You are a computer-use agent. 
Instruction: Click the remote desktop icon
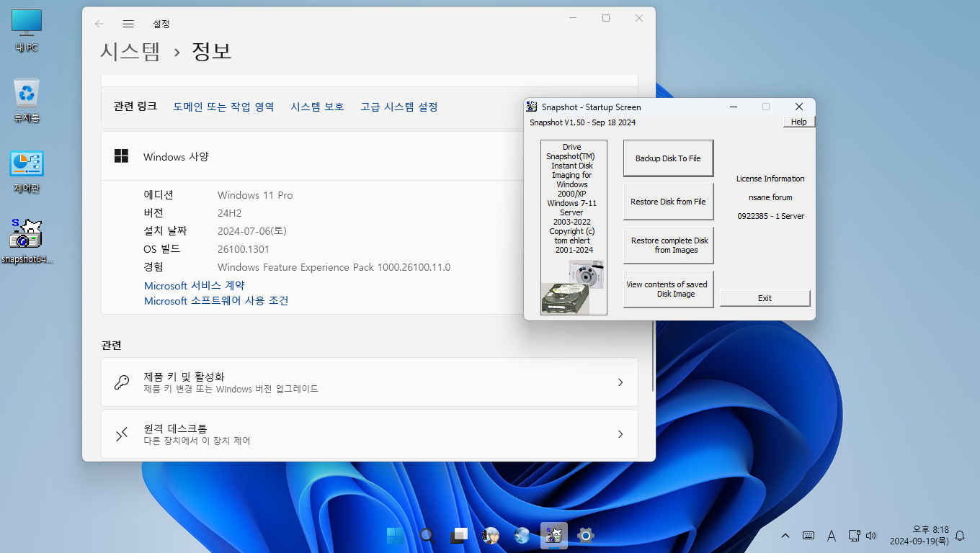pos(122,434)
